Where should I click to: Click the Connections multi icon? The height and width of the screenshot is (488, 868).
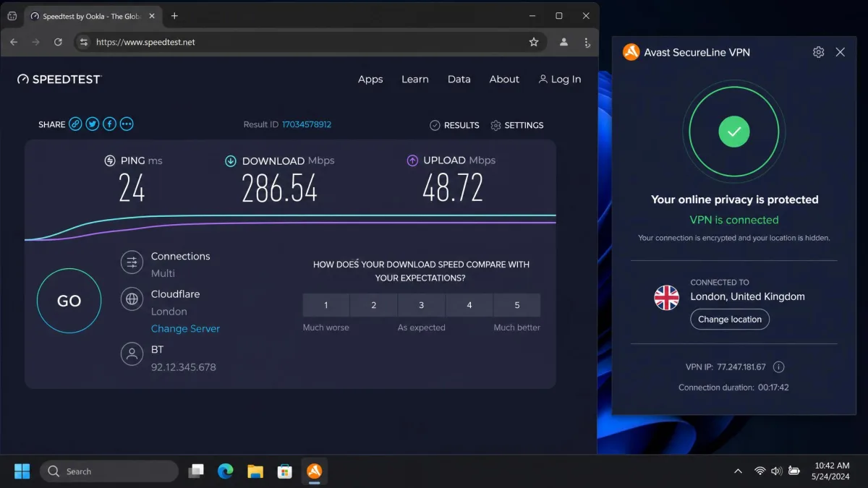point(132,262)
